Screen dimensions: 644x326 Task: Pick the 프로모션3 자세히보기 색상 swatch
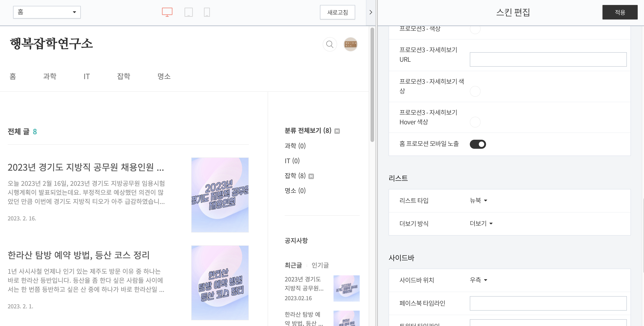(475, 92)
